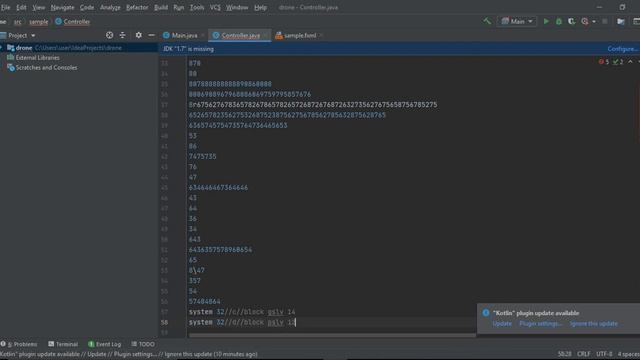Click the Select Opened File target icon

(x=109, y=36)
